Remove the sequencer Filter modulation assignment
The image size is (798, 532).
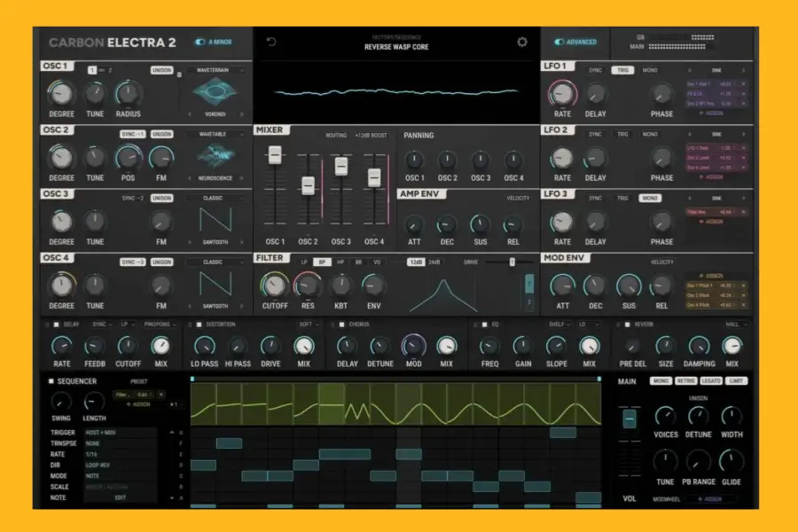coord(160,395)
